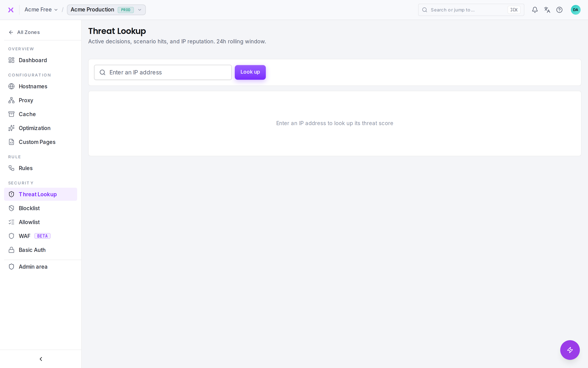Select the Threat Lookup menu item
Viewport: 588px width, 368px height.
(41, 194)
